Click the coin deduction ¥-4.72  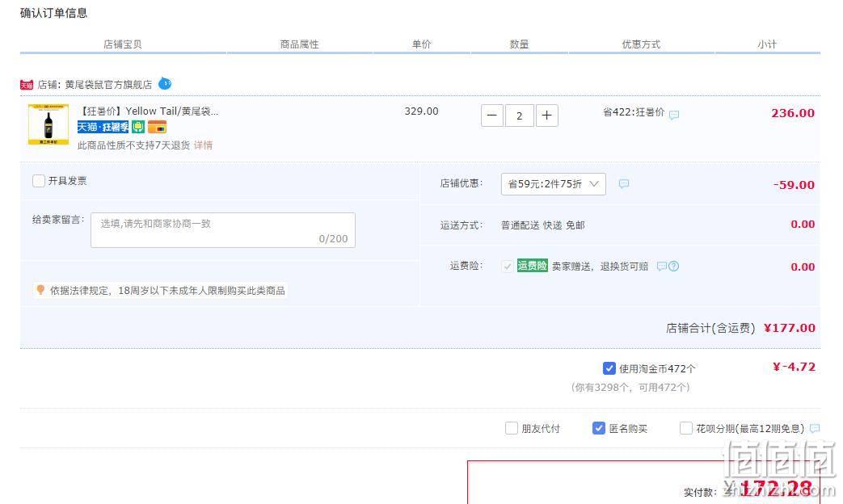click(x=794, y=367)
